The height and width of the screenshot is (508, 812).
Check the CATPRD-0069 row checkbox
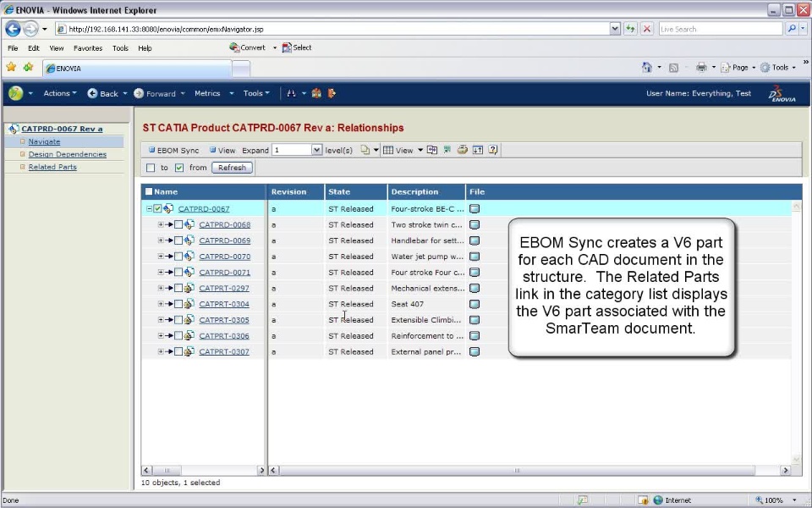178,240
